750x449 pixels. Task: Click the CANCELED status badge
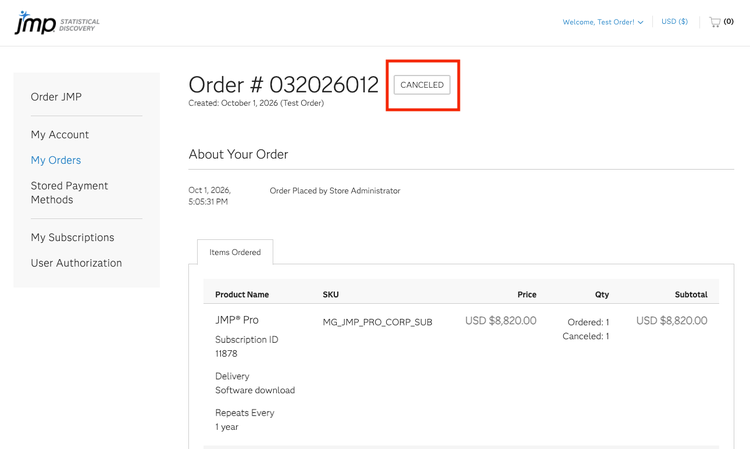coord(422,85)
